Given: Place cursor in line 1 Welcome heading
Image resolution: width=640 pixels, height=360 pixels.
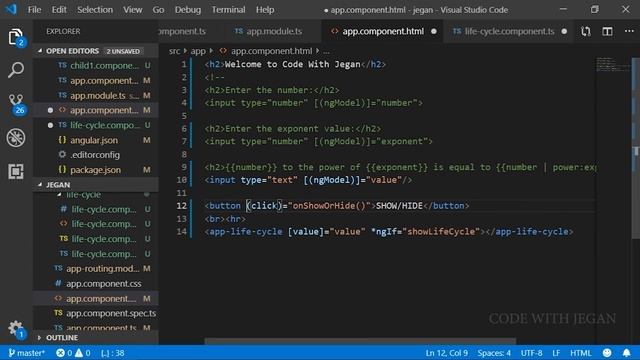Looking at the screenshot, I should coord(292,64).
